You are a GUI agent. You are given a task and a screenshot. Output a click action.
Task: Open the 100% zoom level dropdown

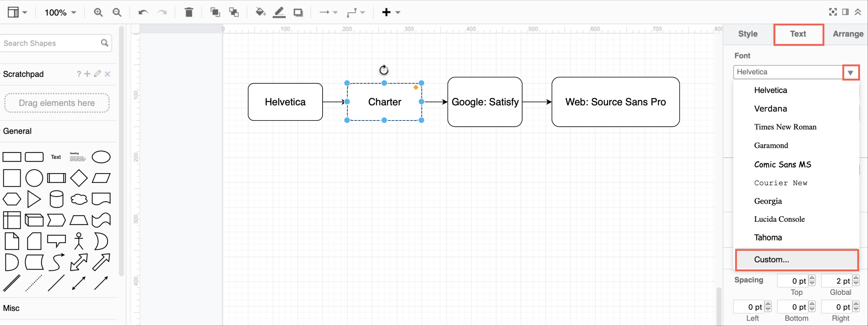point(60,12)
